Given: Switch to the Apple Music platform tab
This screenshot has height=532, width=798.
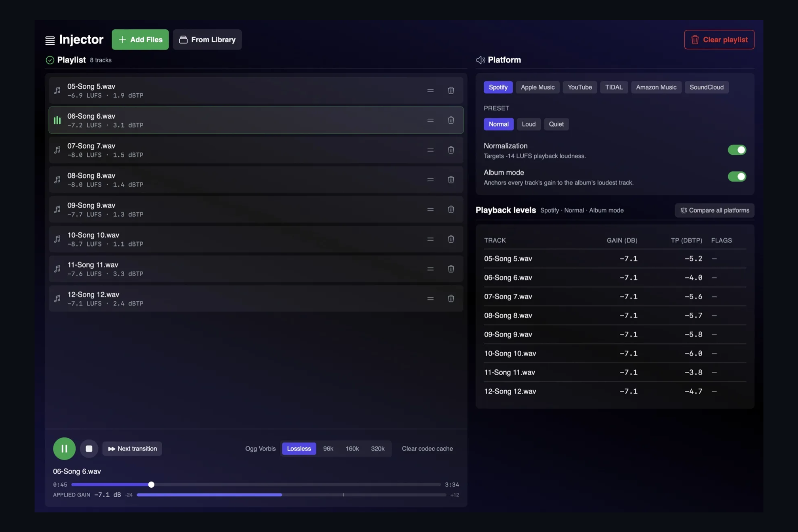Looking at the screenshot, I should [x=538, y=87].
